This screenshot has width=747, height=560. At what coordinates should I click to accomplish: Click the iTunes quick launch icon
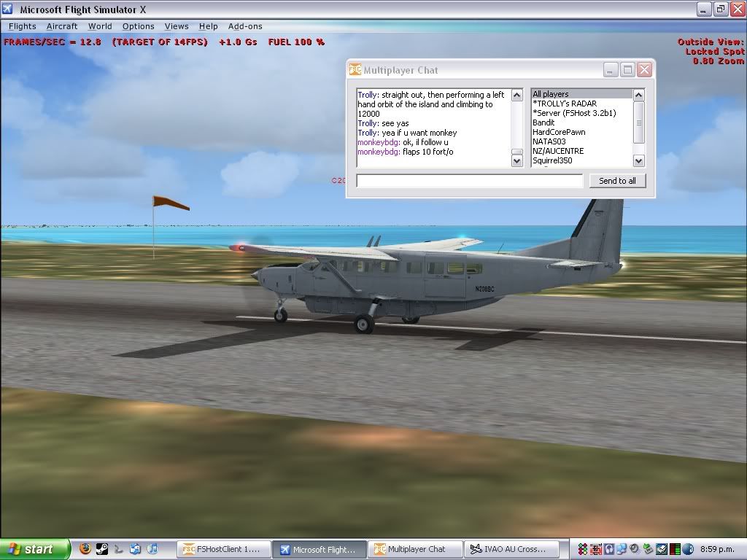tap(152, 549)
